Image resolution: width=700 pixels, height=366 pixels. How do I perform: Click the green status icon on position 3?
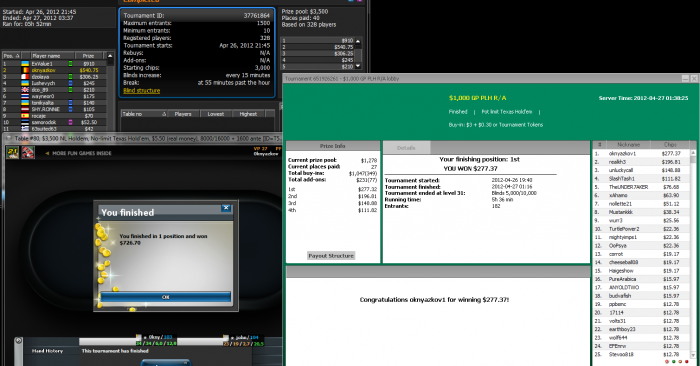(x=71, y=77)
